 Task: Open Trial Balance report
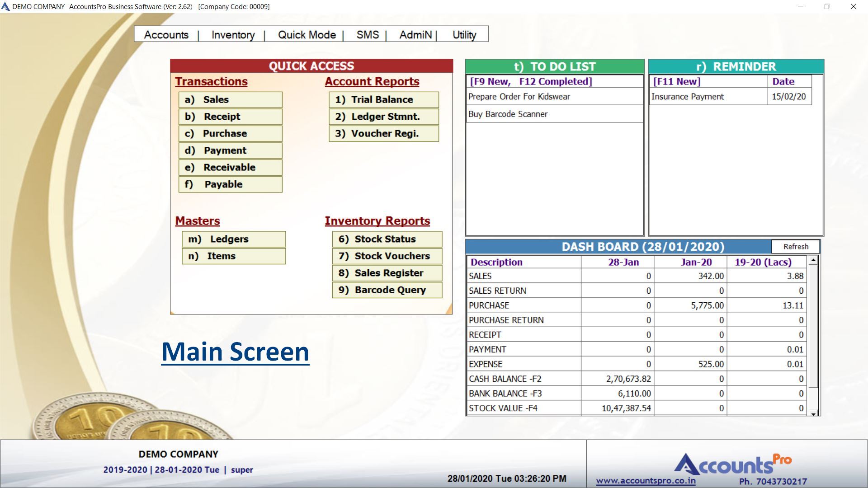[x=383, y=99]
